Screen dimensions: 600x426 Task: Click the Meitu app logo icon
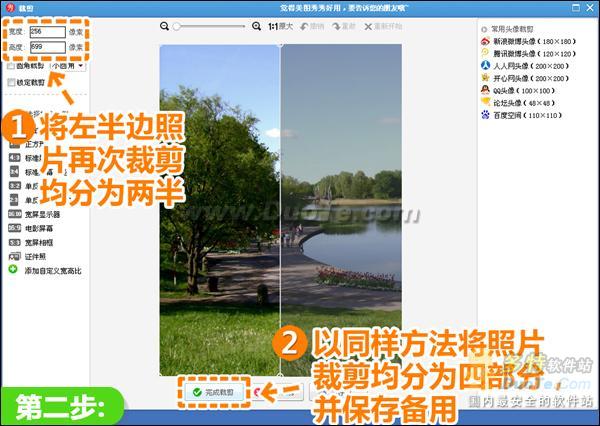tap(10, 7)
